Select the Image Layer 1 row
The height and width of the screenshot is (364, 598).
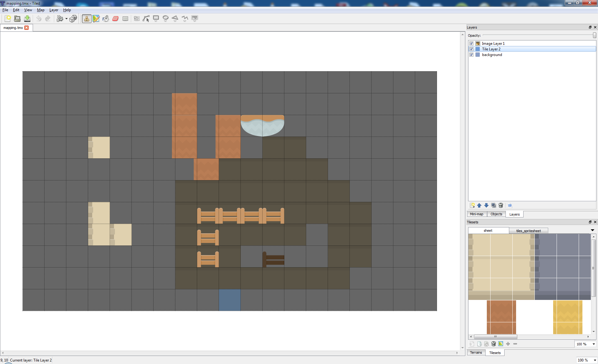tap(532, 44)
